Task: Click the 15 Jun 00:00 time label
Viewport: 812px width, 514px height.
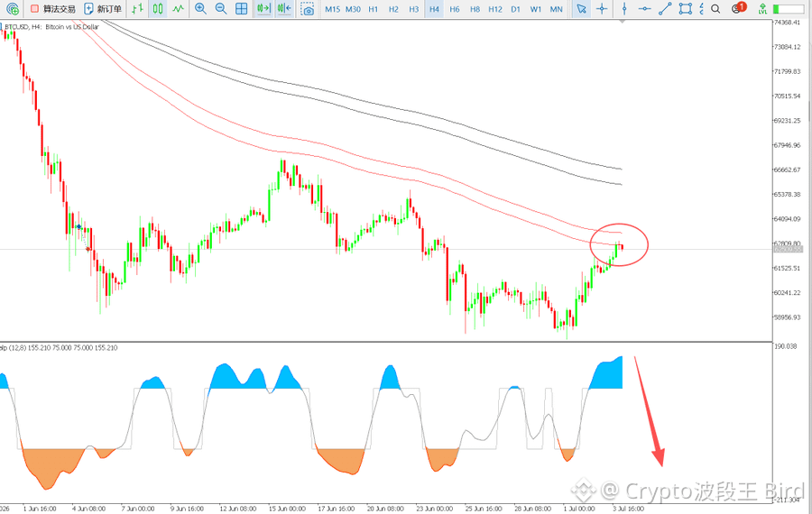Action: coord(287,509)
